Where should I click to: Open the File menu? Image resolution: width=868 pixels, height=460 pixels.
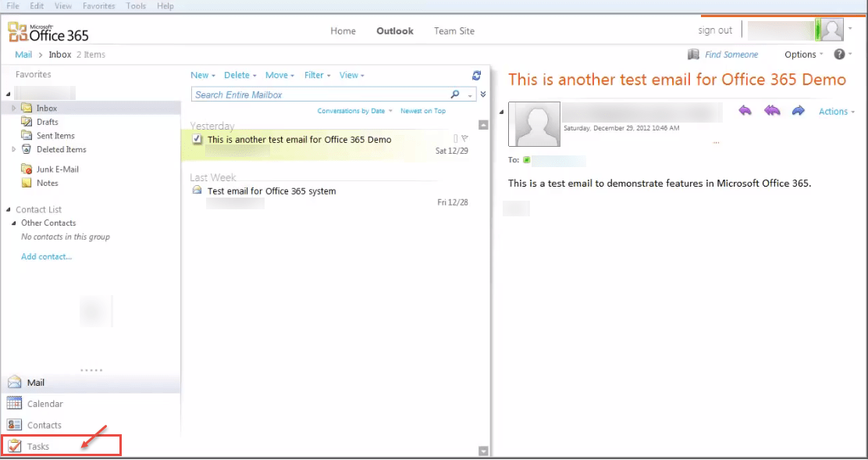tap(13, 5)
